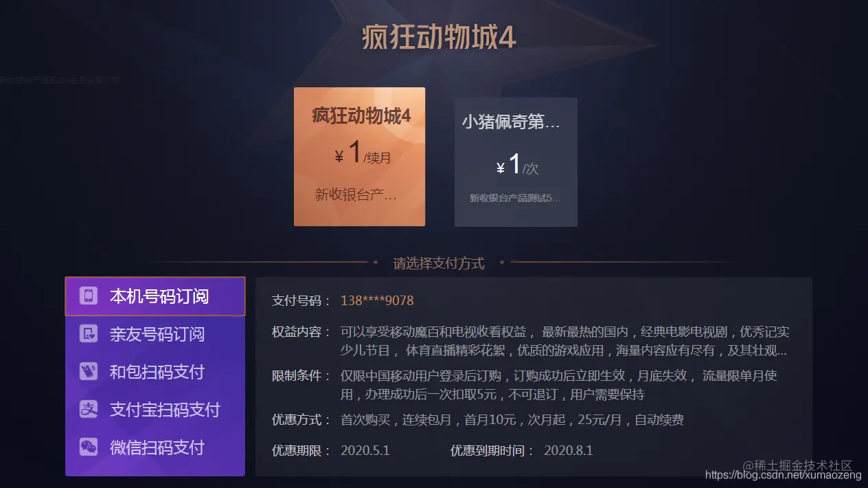Select the 疯狂动物城4 ¥1 monthly package

[360, 156]
